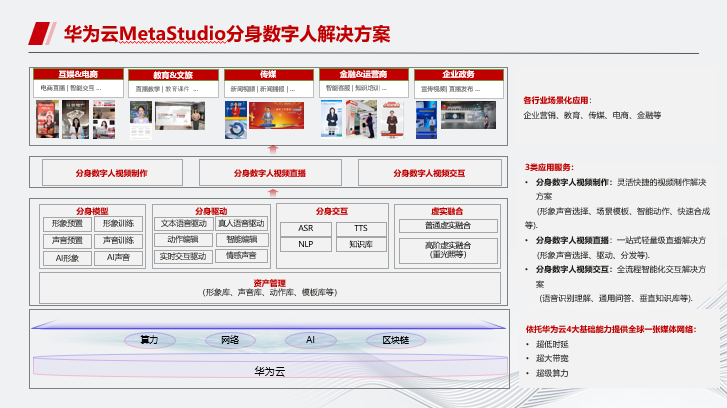Select the 形象预置 box
This screenshot has height=408, width=727.
(67, 224)
